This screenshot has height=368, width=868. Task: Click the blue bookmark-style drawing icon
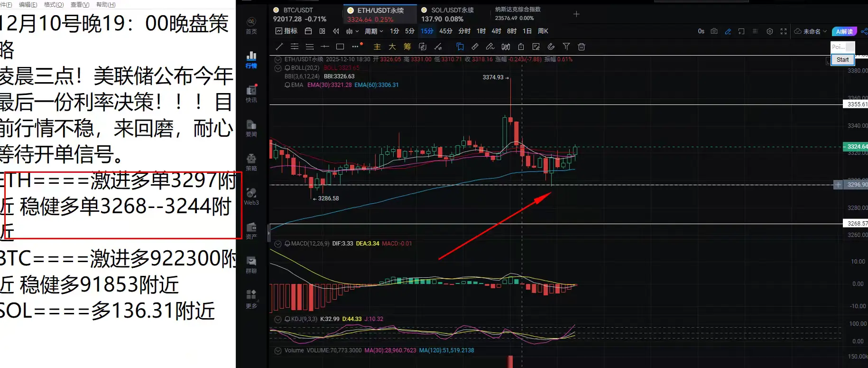click(x=460, y=47)
